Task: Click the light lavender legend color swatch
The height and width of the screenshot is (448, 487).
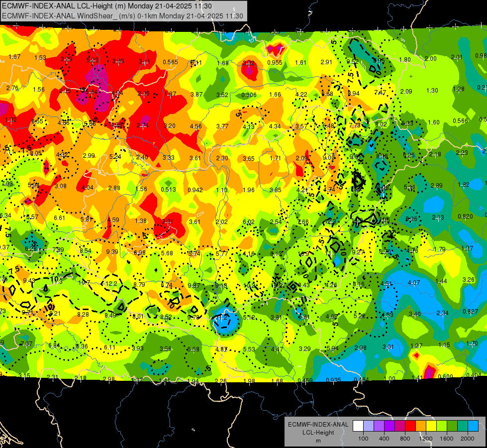Action: 369,426
